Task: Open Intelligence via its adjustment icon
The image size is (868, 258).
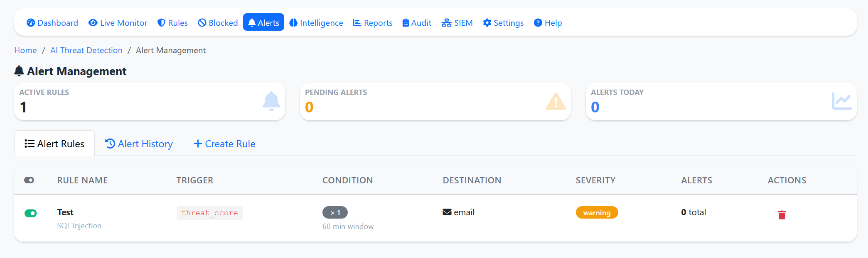Action: point(293,23)
